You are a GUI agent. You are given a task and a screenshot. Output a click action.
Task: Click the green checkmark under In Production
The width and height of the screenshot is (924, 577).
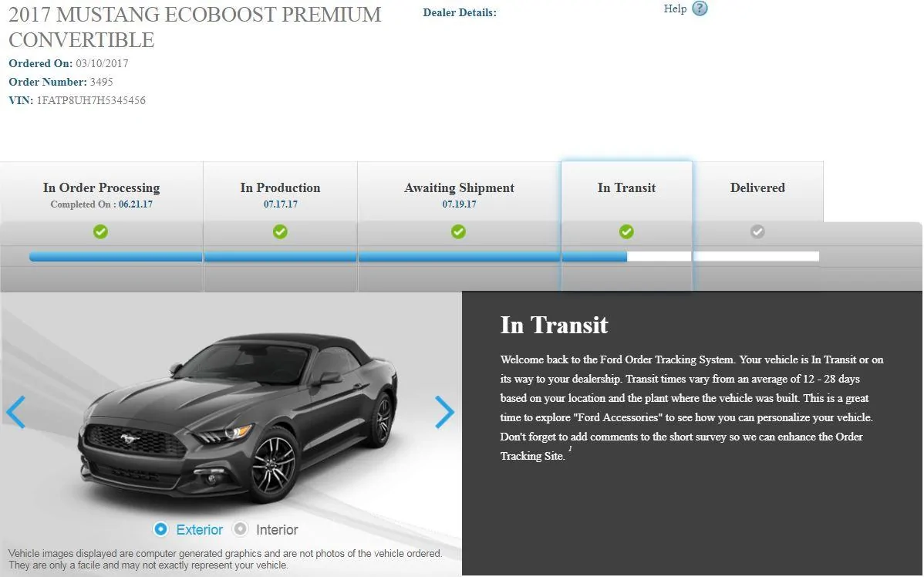(281, 231)
